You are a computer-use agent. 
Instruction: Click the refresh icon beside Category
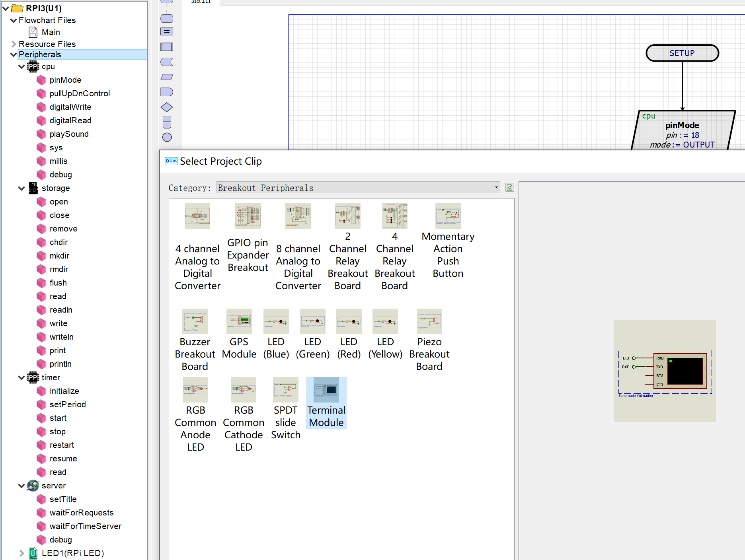(x=509, y=188)
